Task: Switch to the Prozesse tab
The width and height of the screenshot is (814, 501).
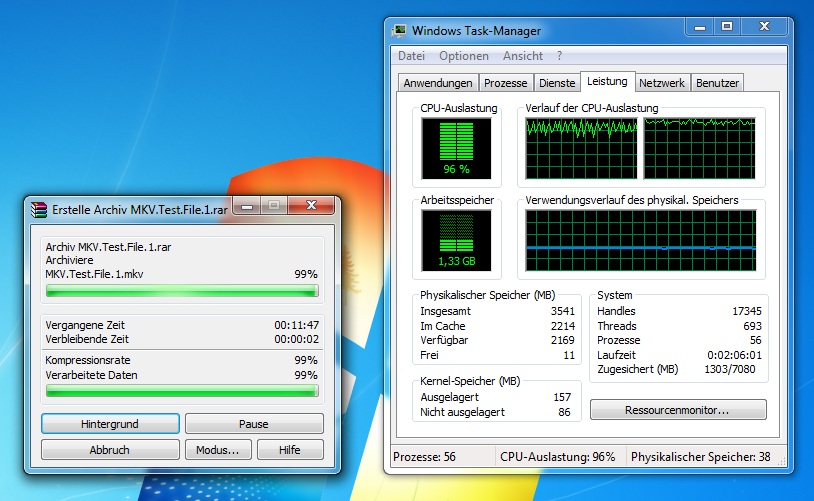Action: point(505,83)
